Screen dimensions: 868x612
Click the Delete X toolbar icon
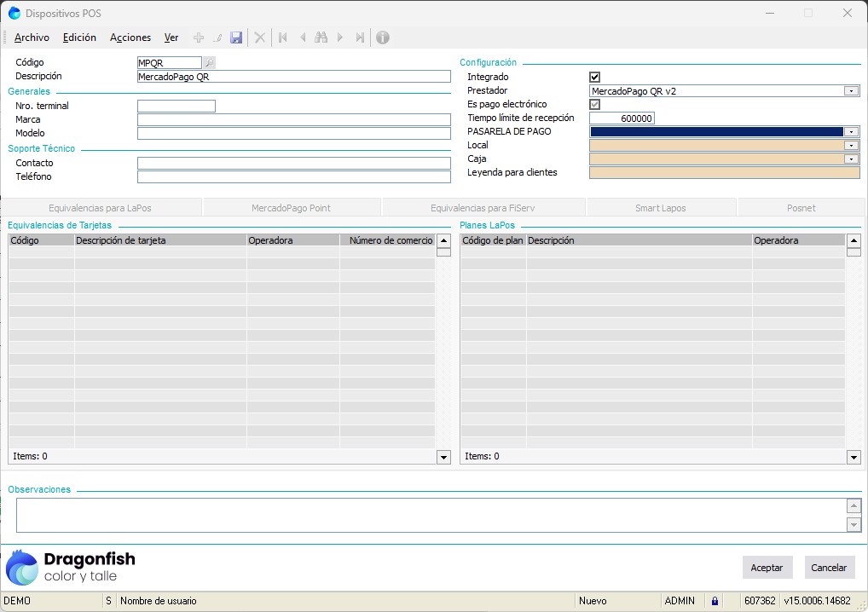(260, 38)
